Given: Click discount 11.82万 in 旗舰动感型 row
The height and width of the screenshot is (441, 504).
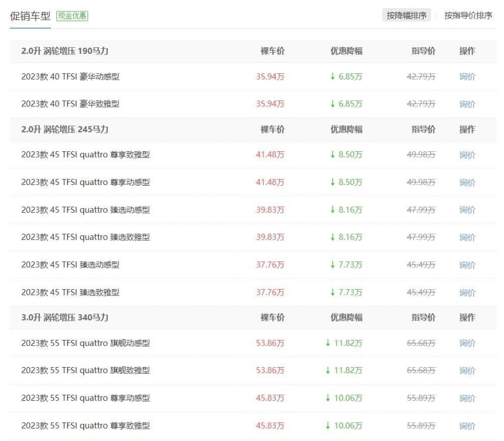Looking at the screenshot, I should [x=344, y=343].
